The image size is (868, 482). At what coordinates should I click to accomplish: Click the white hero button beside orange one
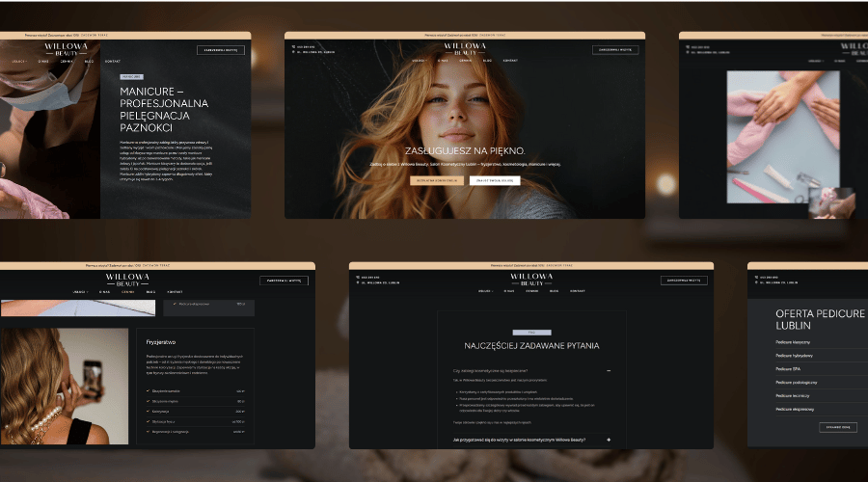pyautogui.click(x=495, y=180)
